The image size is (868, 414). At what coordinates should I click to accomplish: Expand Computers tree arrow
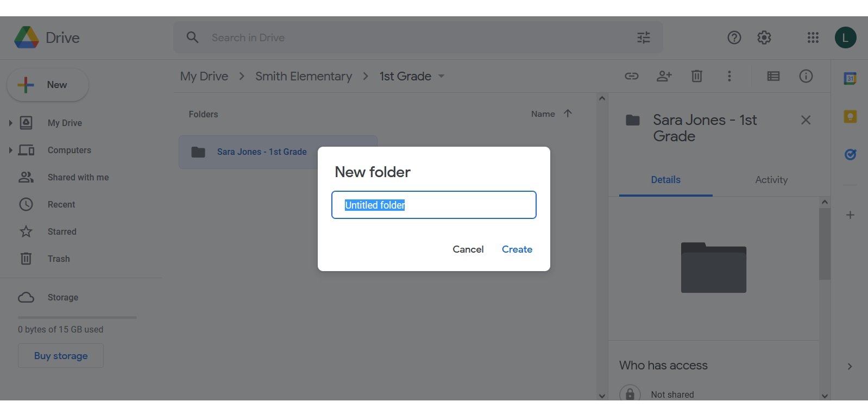pyautogui.click(x=10, y=150)
